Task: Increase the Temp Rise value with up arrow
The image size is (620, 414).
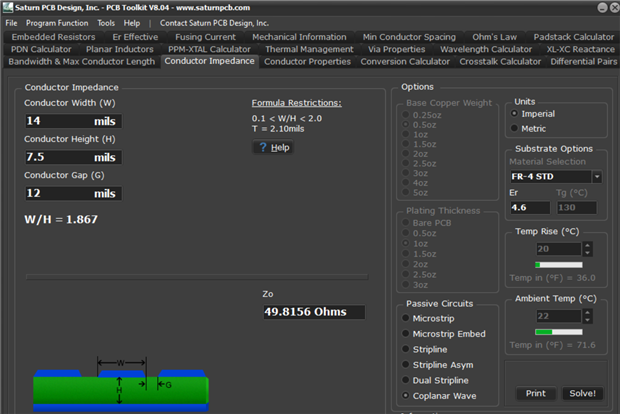Action: [588, 245]
